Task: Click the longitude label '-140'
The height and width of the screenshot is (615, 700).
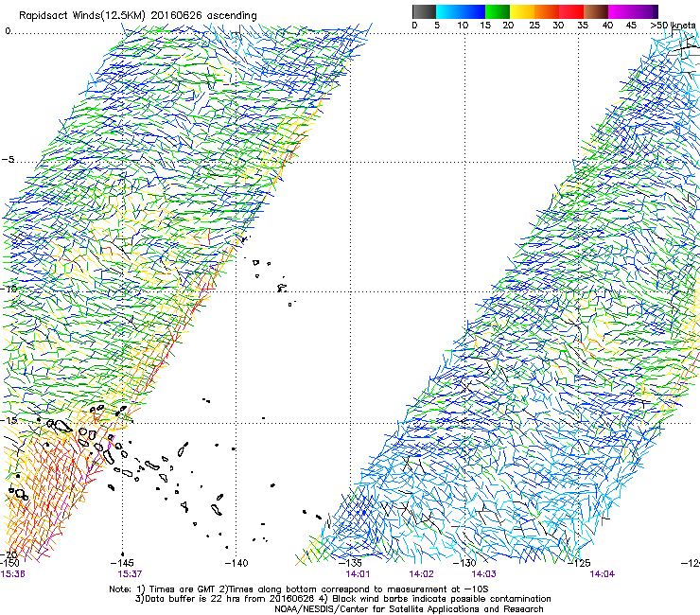Action: click(x=236, y=563)
